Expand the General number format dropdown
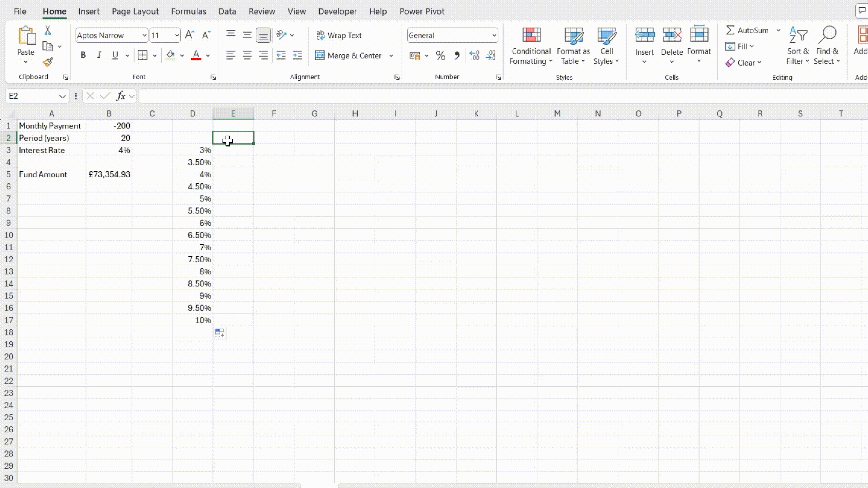868x488 pixels. tap(494, 35)
